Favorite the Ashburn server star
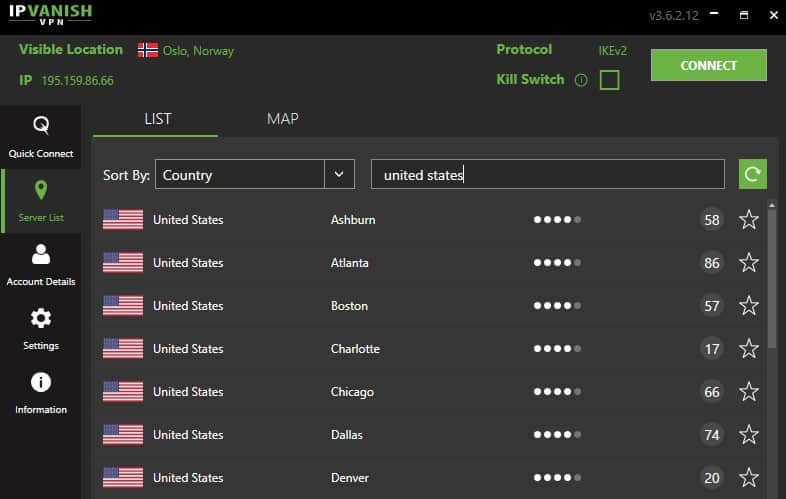Screen dimensions: 786x499 tap(748, 220)
